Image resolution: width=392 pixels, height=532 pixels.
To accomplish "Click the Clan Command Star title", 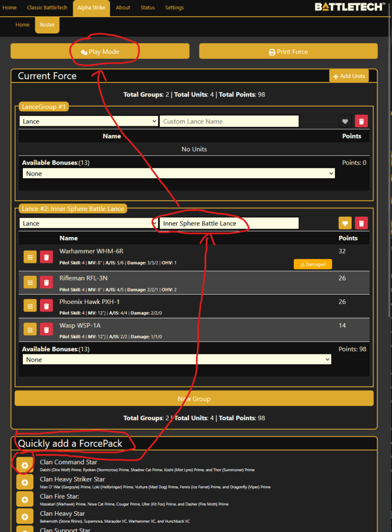I will (x=69, y=462).
